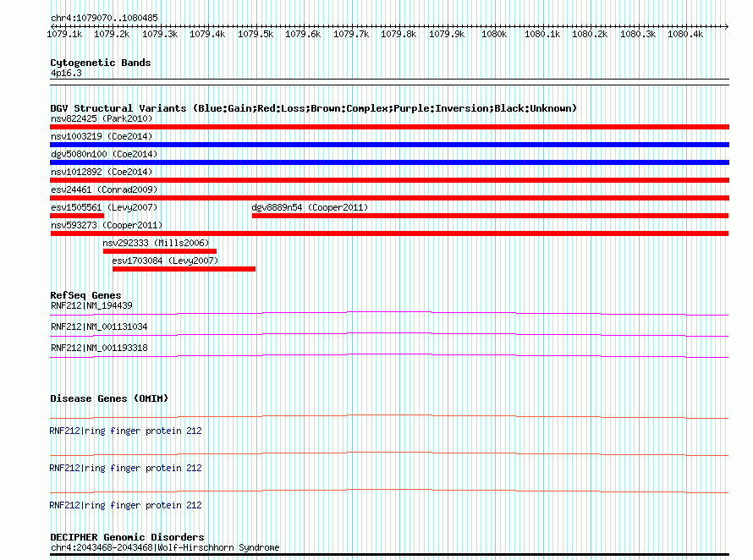Image resolution: width=753 pixels, height=560 pixels.
Task: Click the DECIPHER Genomic Disorders track heading
Action: tap(127, 537)
